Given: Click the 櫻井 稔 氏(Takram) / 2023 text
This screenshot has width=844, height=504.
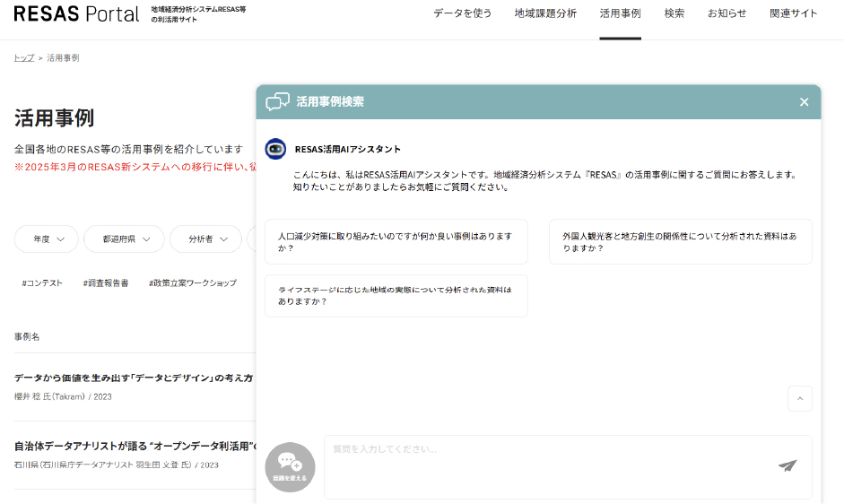Looking at the screenshot, I should pyautogui.click(x=63, y=397).
